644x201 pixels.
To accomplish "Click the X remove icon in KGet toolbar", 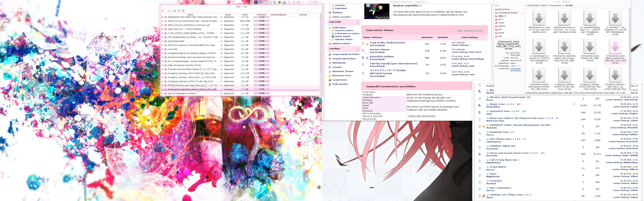I will click(179, 11).
